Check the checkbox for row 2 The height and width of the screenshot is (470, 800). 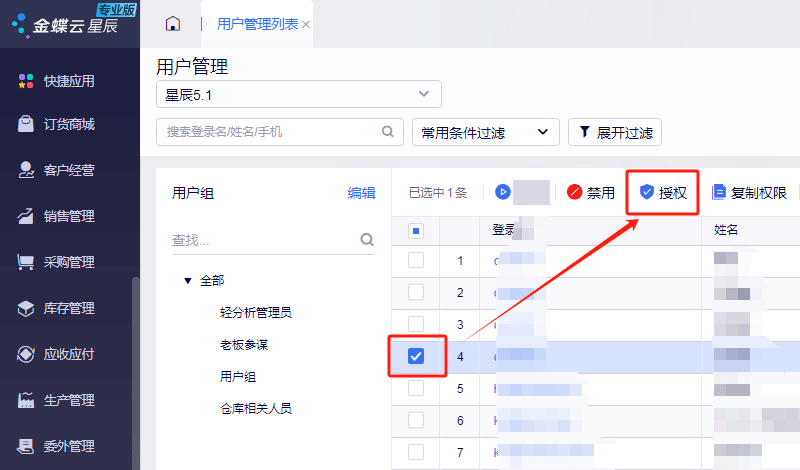tap(416, 292)
